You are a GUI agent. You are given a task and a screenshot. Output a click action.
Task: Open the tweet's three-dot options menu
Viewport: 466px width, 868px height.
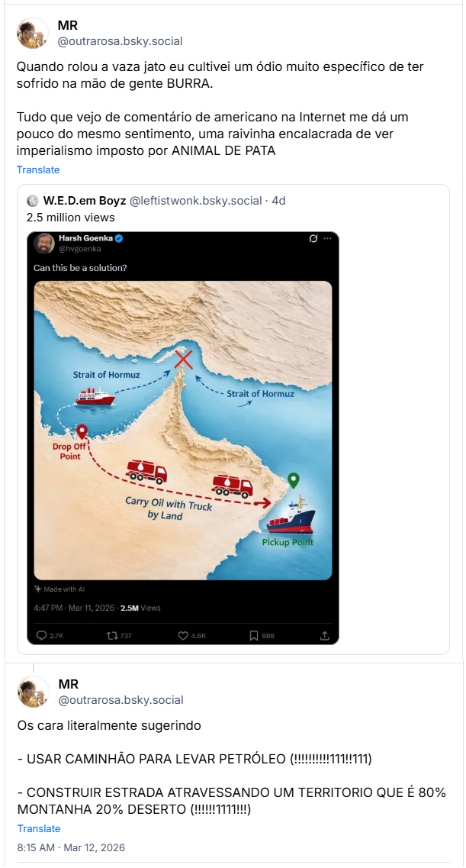[328, 237]
